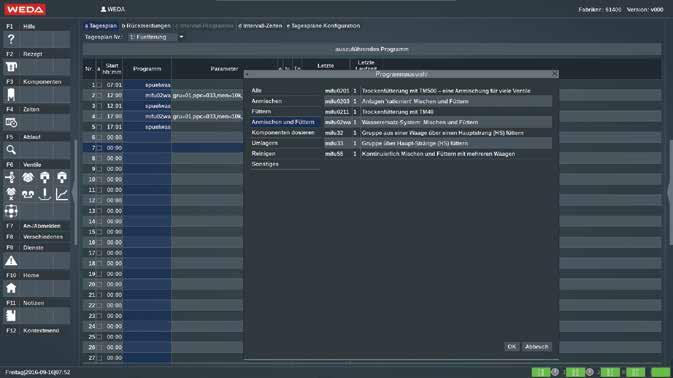Select the standalone Anmischen category
The width and height of the screenshot is (673, 378).
(285, 101)
